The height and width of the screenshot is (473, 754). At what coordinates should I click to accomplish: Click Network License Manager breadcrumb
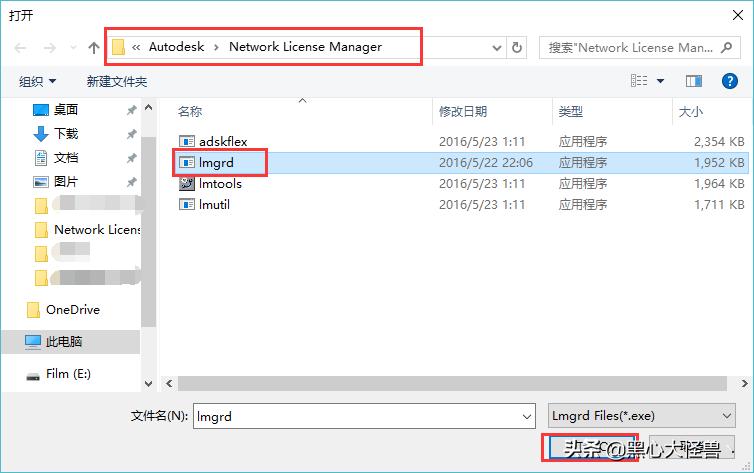(x=305, y=47)
